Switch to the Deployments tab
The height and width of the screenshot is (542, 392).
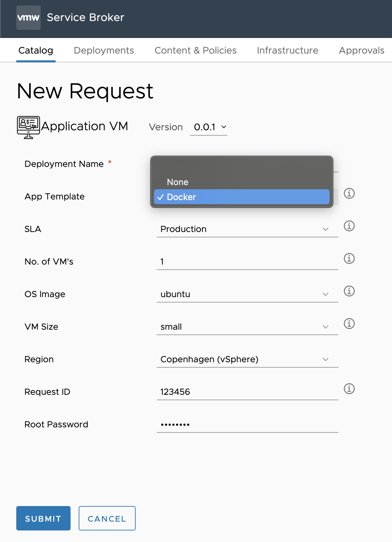[104, 50]
